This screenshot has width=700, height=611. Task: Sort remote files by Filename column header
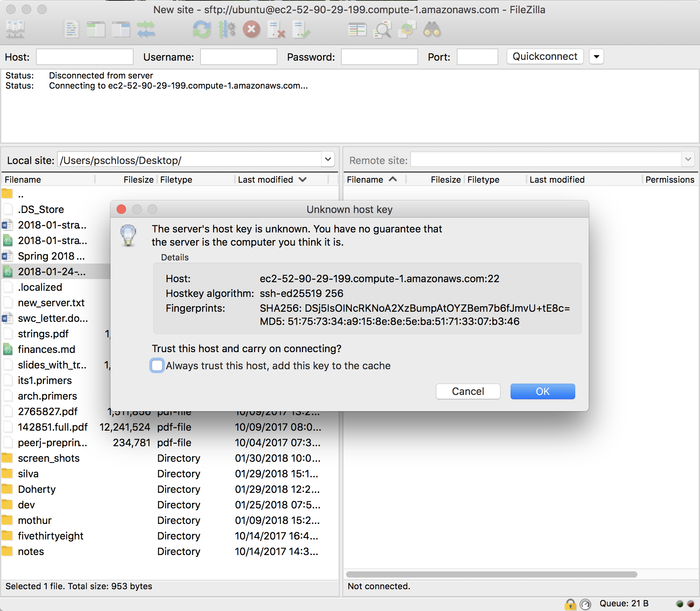click(x=365, y=180)
